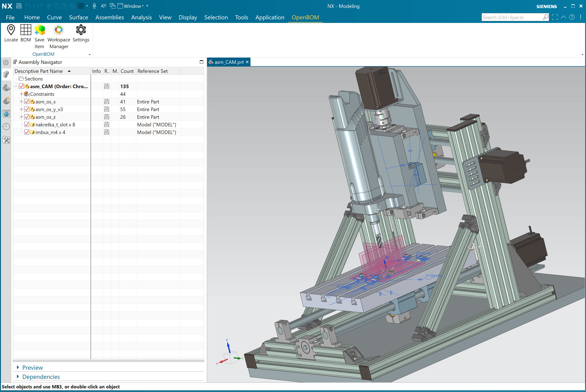The height and width of the screenshot is (392, 586).
Task: Open the File menu
Action: point(10,17)
